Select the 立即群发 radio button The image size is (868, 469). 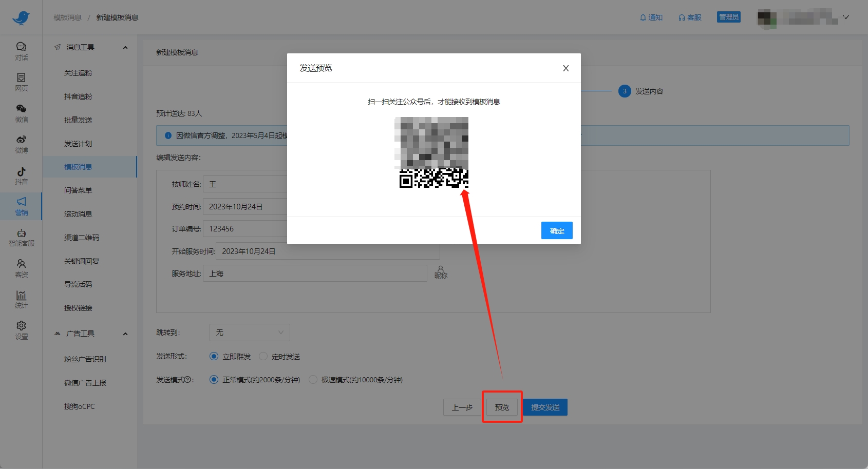pyautogui.click(x=214, y=356)
